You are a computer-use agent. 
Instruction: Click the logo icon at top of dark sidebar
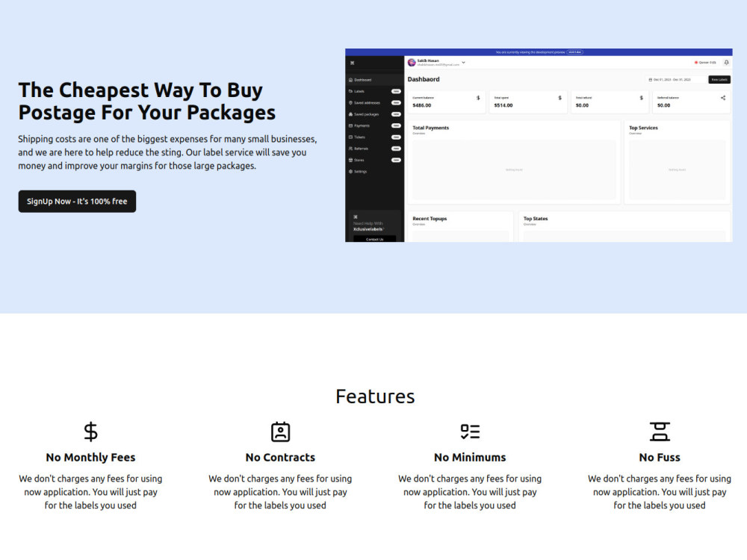352,63
